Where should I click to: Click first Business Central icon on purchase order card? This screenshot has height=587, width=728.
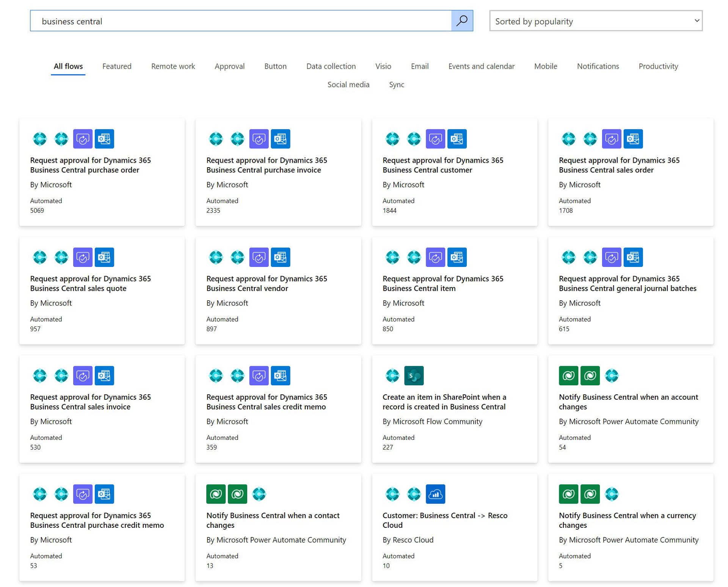click(40, 139)
